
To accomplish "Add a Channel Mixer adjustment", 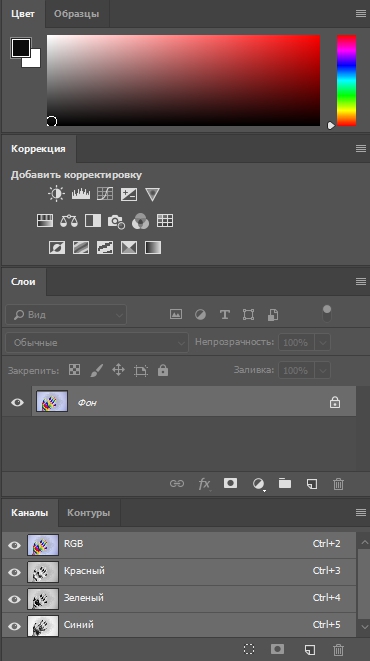I will (140, 221).
